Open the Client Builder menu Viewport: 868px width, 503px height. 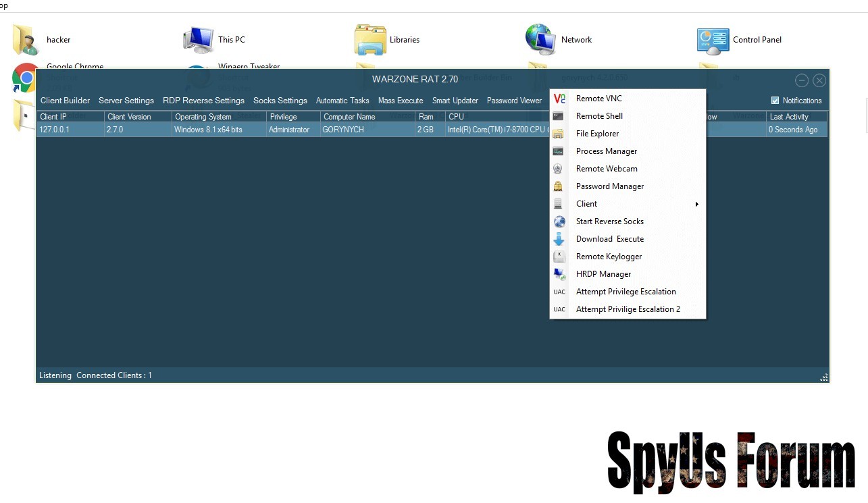(x=65, y=101)
